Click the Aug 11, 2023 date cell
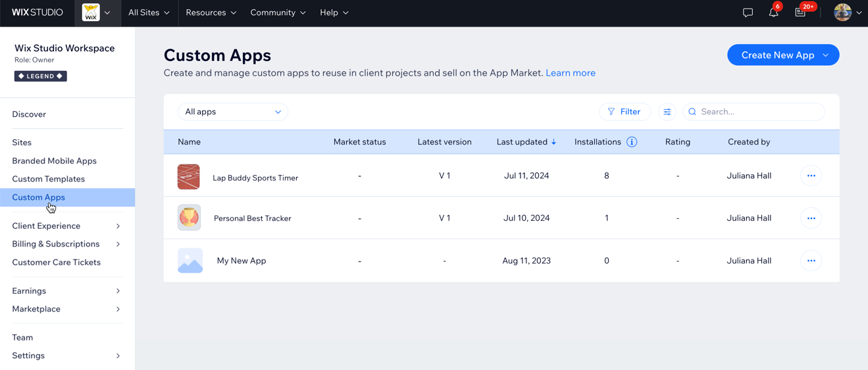The image size is (868, 370). pos(526,261)
